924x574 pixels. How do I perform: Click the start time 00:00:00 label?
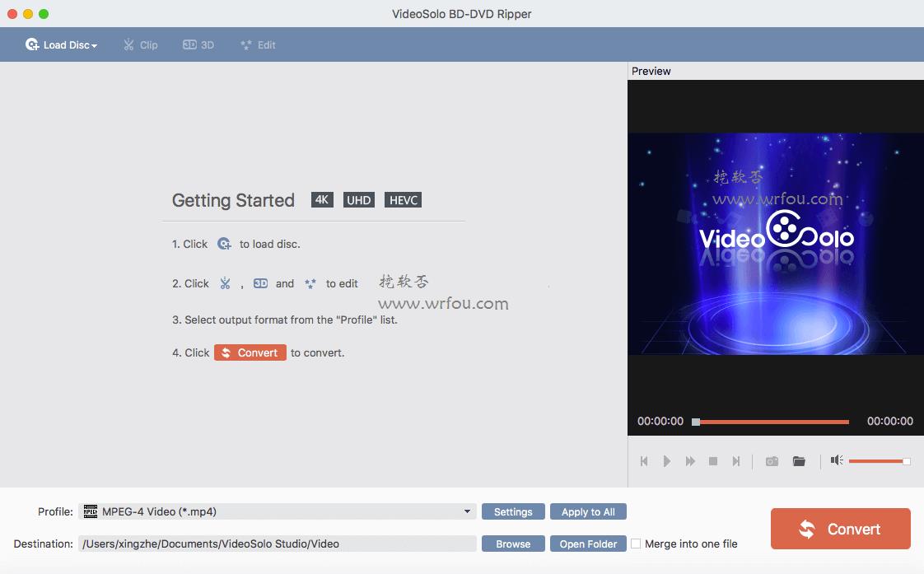pyautogui.click(x=660, y=422)
